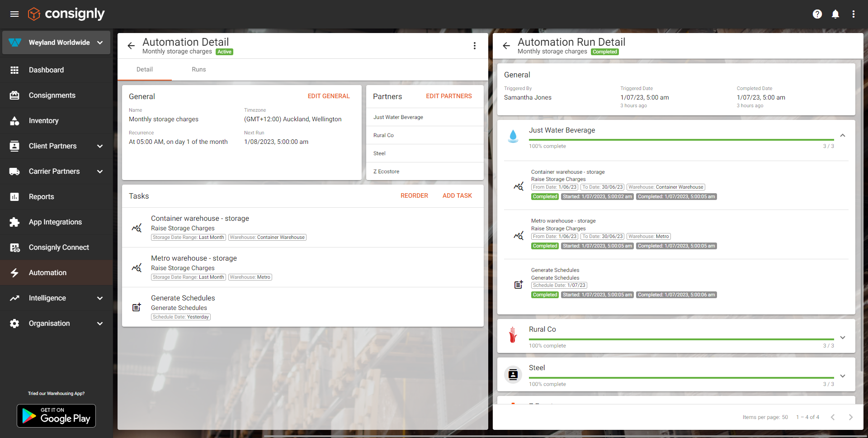Image resolution: width=868 pixels, height=438 pixels.
Task: Click the ADD TASK button
Action: tap(457, 196)
